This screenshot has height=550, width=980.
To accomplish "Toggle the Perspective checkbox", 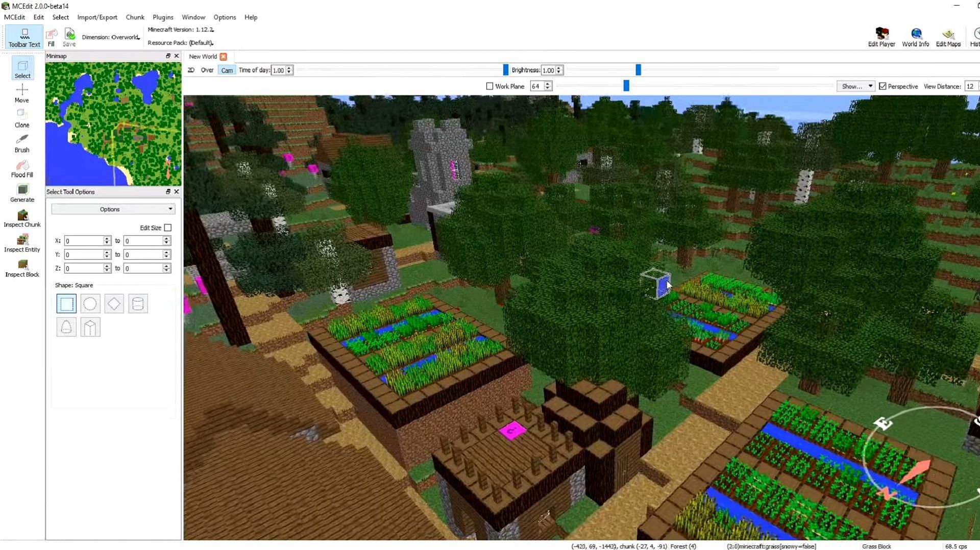I will click(x=883, y=86).
